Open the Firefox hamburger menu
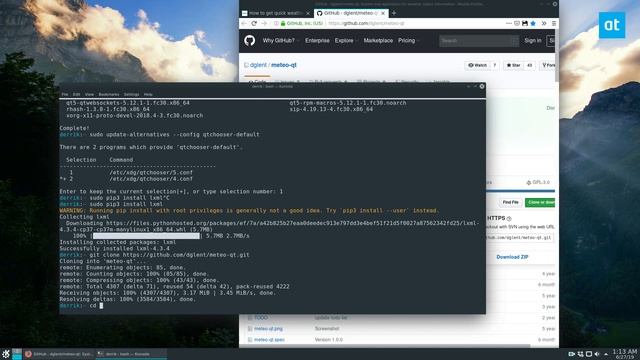 [x=554, y=23]
